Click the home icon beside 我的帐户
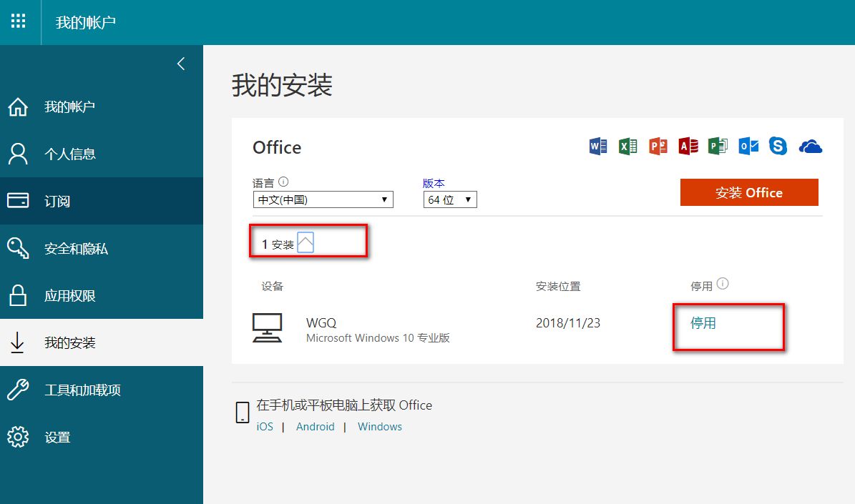 pos(18,107)
